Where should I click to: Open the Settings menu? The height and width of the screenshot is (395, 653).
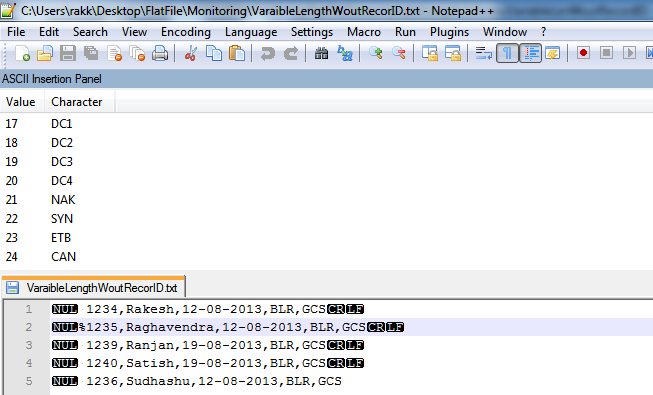(312, 32)
